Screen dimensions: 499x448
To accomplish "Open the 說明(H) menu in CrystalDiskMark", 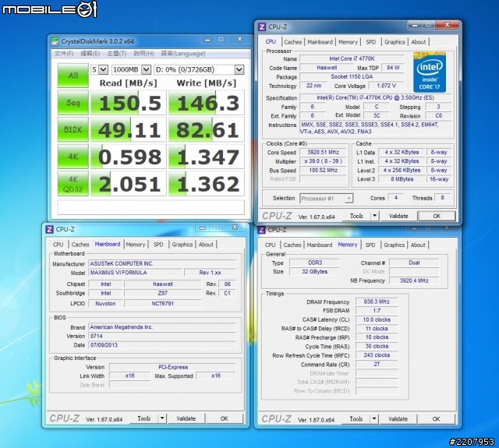I will point(143,54).
